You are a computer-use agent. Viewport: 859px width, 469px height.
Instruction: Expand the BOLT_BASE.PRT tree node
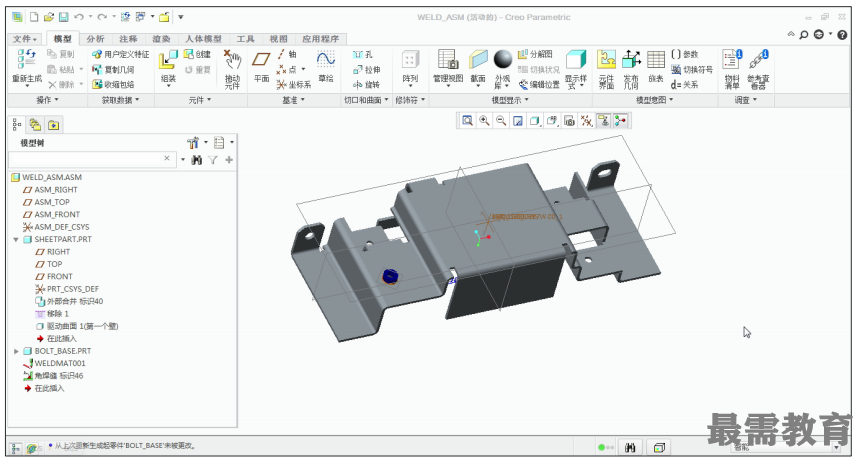(16, 351)
